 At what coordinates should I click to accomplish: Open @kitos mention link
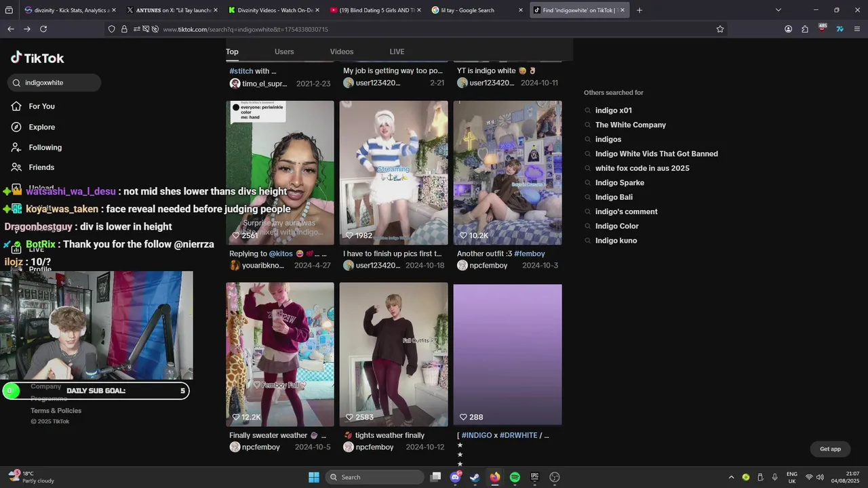281,253
